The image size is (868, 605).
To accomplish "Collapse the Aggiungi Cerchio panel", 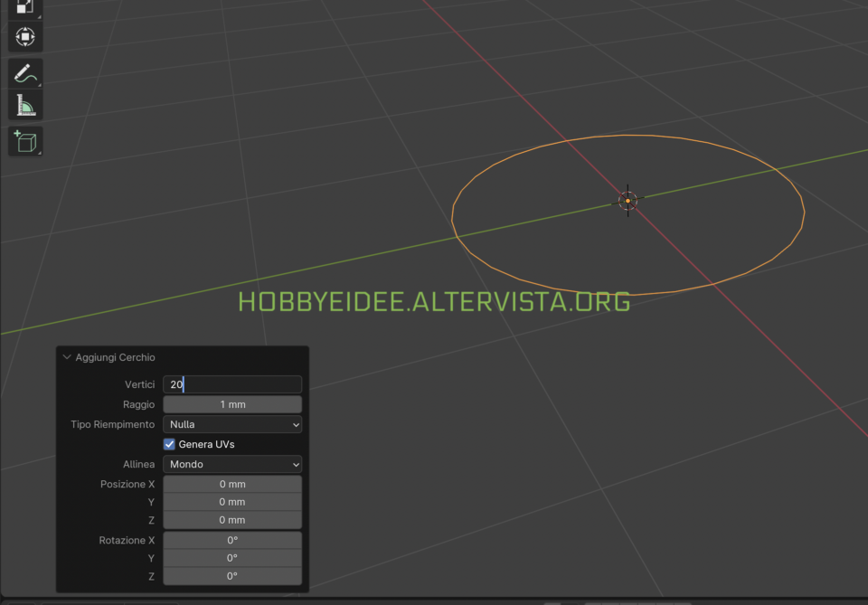I will click(x=67, y=357).
